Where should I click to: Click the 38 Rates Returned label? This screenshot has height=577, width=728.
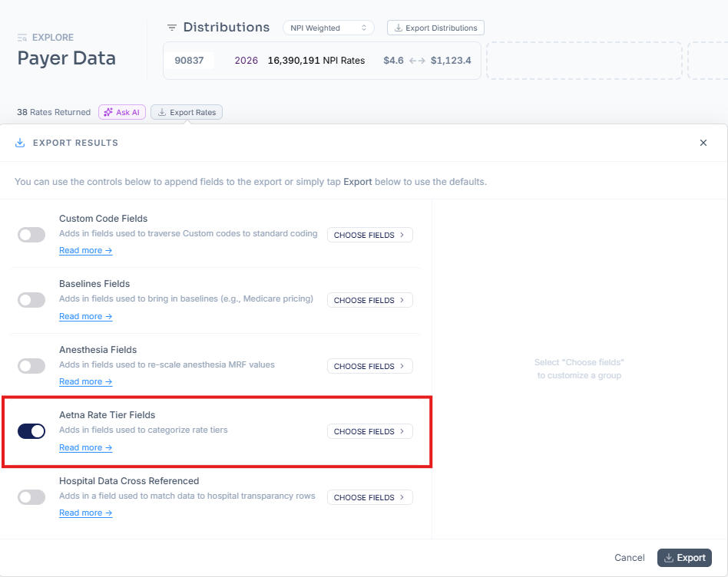pyautogui.click(x=54, y=112)
